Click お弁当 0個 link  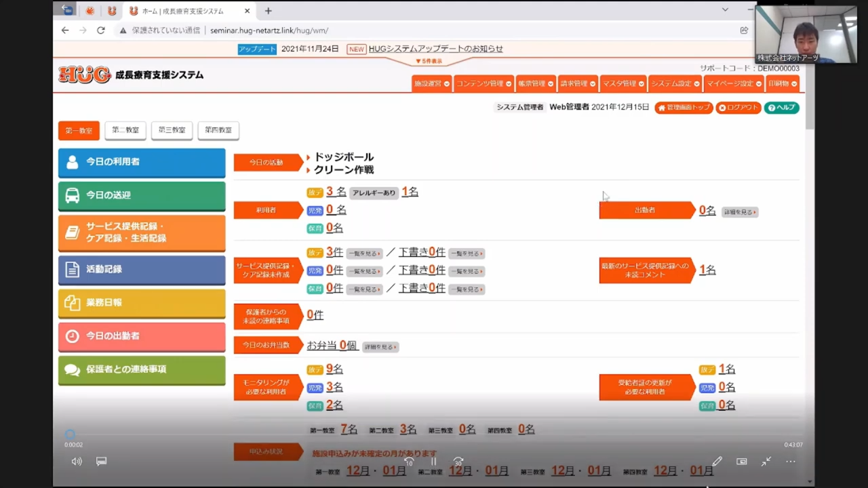(x=332, y=346)
